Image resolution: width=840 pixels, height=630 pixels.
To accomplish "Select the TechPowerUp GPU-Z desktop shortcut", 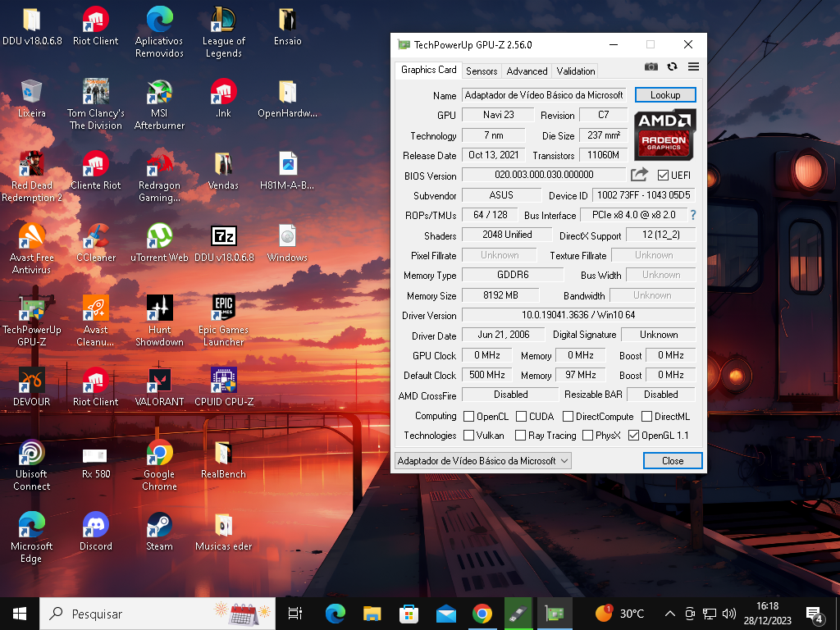I will (32, 321).
